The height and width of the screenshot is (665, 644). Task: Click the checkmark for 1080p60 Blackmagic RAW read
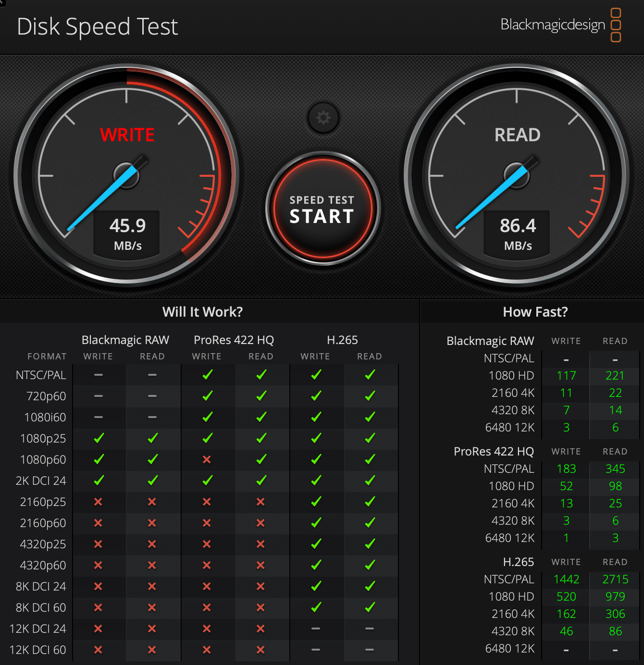152,459
